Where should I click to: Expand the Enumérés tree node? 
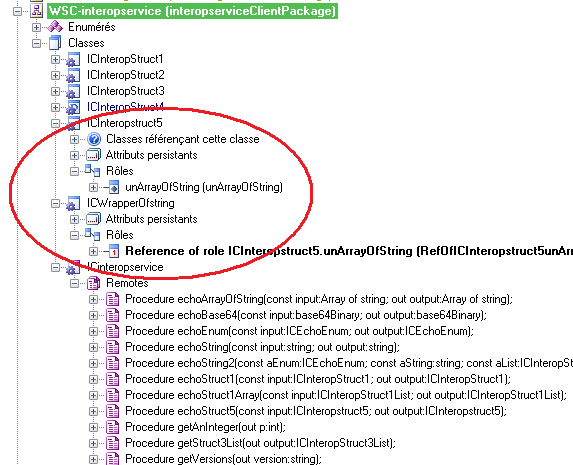(x=36, y=27)
